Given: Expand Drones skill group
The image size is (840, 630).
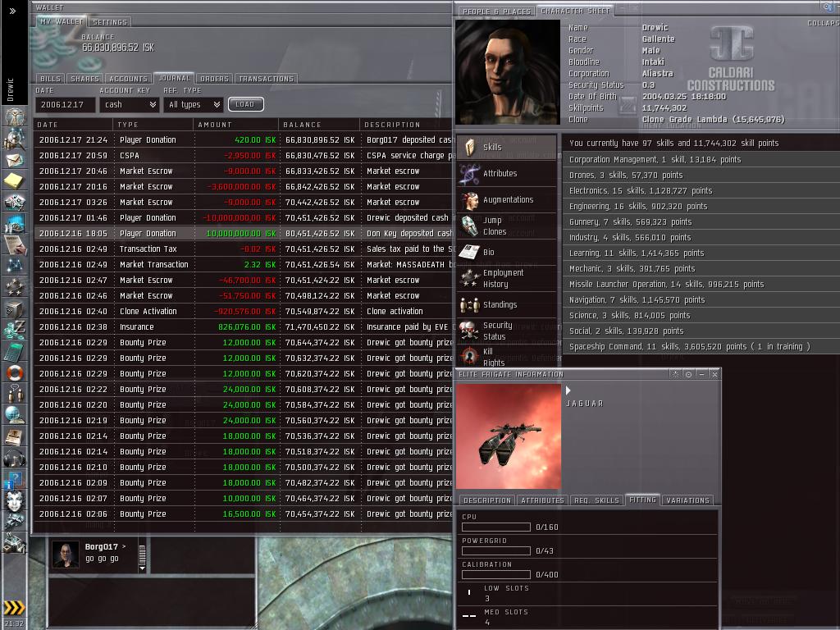Looking at the screenshot, I should coord(701,175).
